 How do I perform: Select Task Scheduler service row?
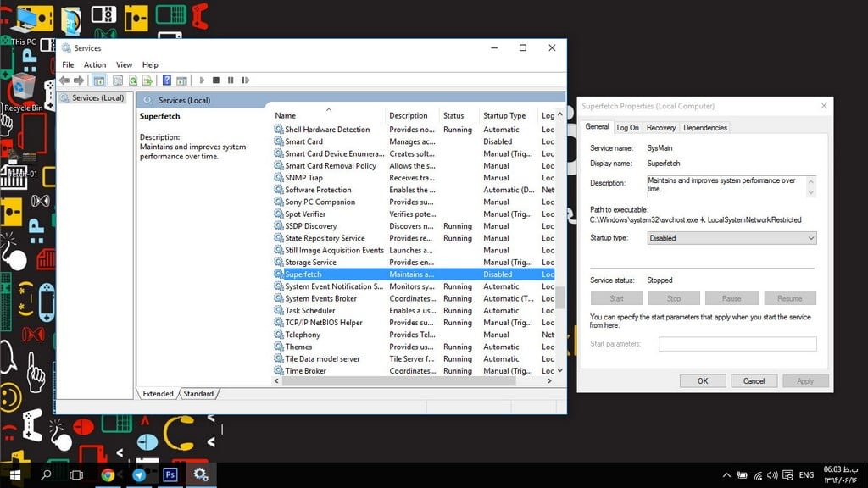(310, 311)
